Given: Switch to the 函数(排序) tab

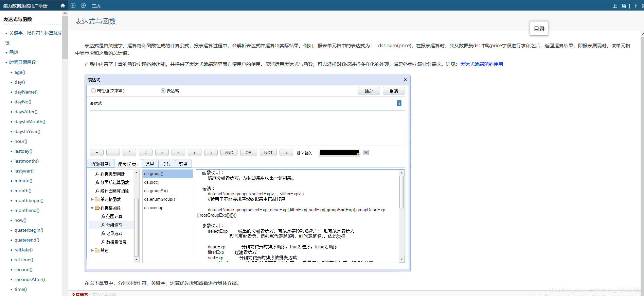Looking at the screenshot, I should tap(101, 164).
